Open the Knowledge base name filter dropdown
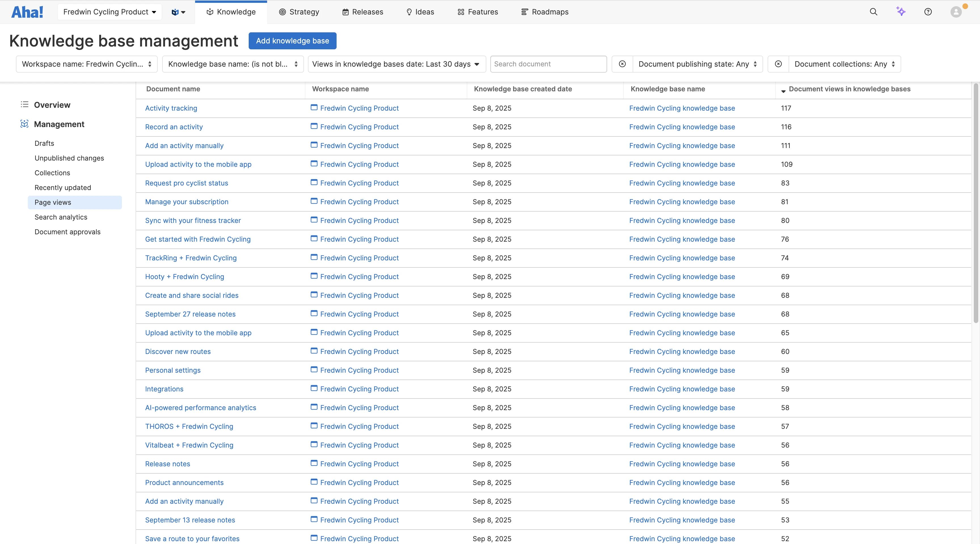 (233, 64)
